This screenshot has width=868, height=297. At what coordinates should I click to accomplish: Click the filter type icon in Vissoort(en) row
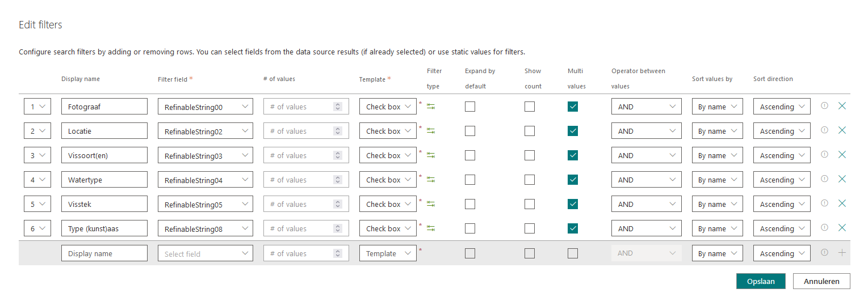[431, 155]
